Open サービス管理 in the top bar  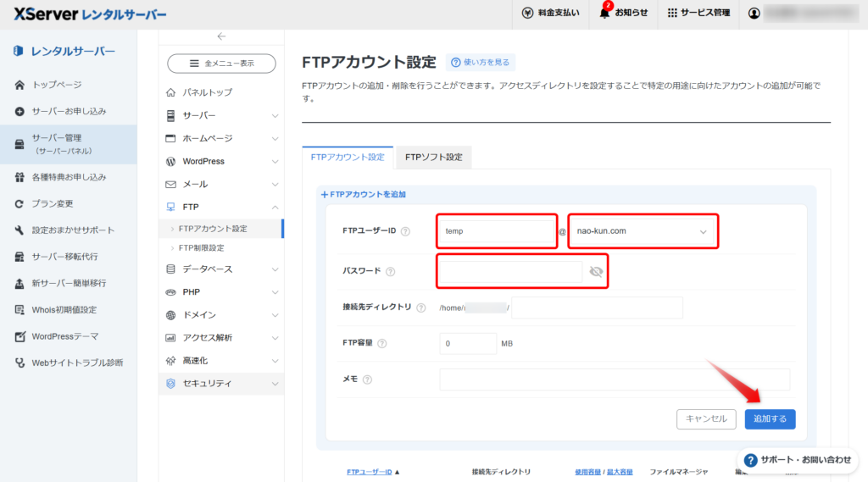[698, 14]
